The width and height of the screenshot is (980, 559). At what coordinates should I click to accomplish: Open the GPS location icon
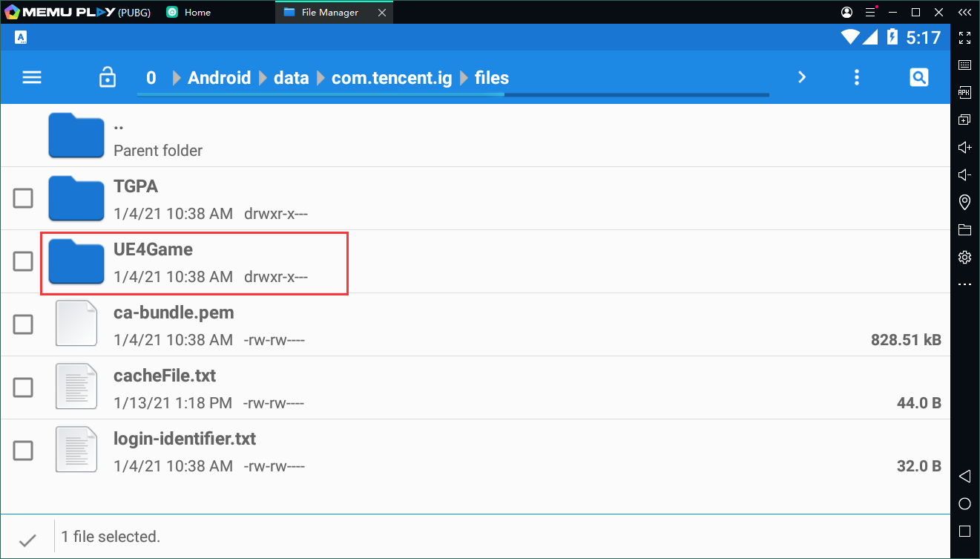964,202
